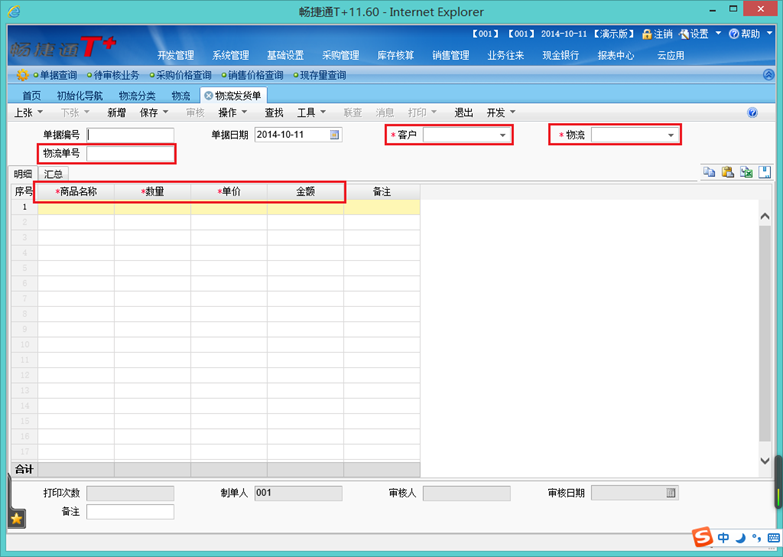Screen dimensions: 783x557
Task: Click the grid scrollbar up arrow
Action: coord(765,216)
